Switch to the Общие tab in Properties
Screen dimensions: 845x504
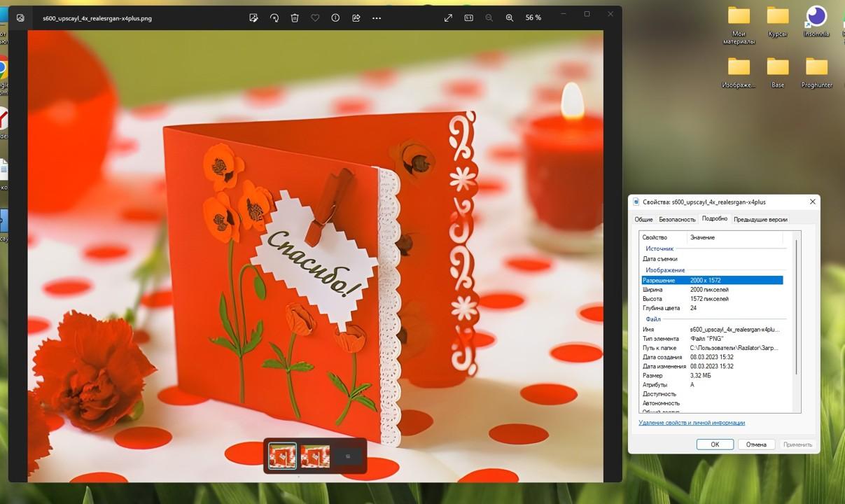pos(643,219)
